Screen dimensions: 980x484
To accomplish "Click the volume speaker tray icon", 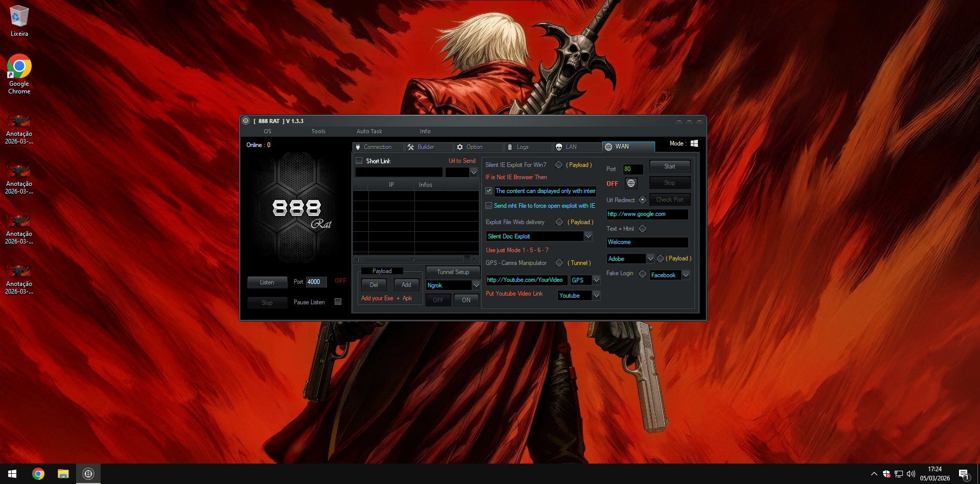I will pyautogui.click(x=911, y=474).
